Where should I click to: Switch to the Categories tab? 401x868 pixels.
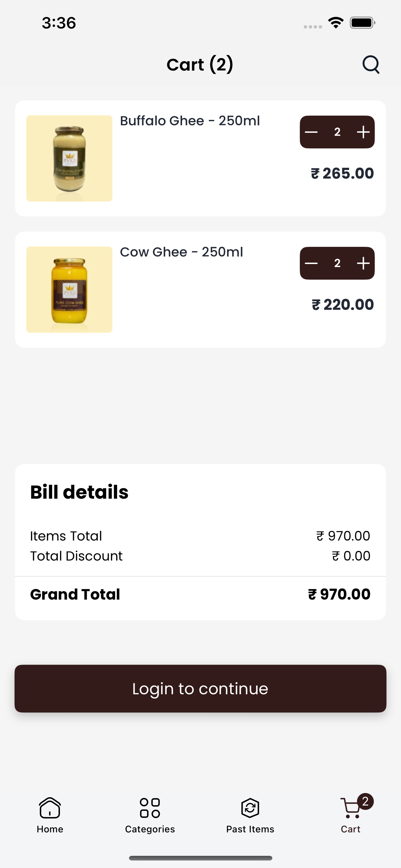(150, 815)
